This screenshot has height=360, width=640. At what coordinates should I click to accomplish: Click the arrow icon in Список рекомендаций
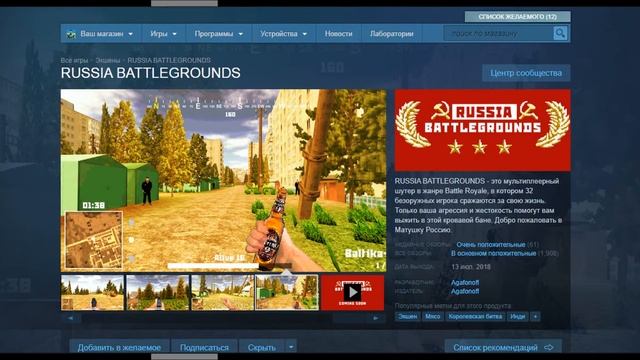tap(549, 347)
